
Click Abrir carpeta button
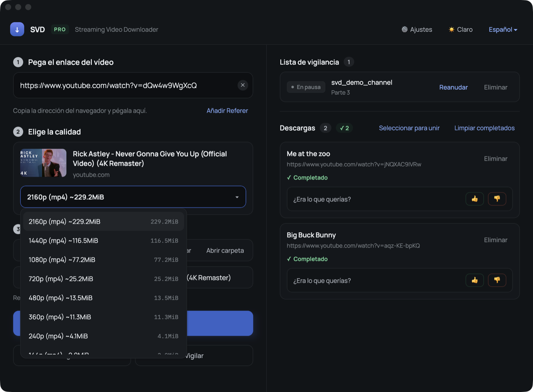[225, 250]
